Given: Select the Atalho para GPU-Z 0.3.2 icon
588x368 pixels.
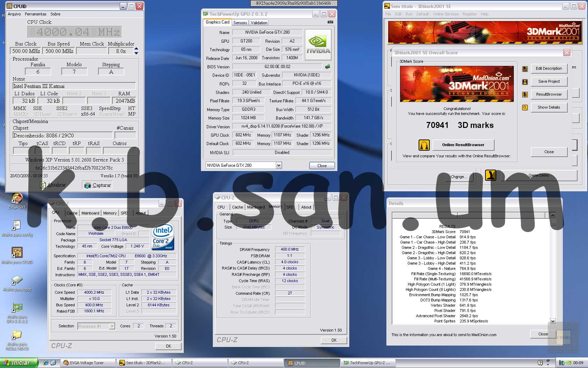Looking at the screenshot, I should coord(17,312).
